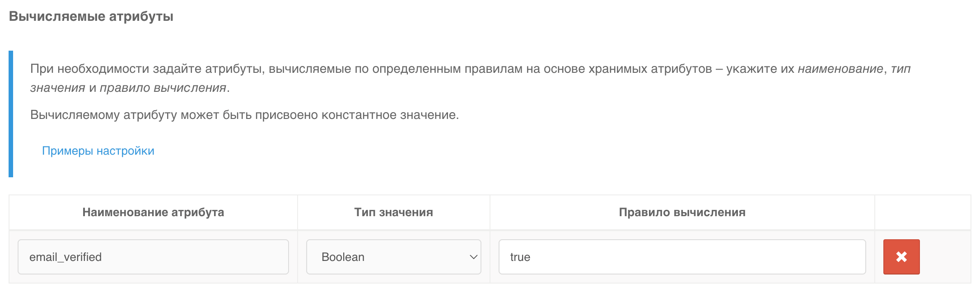
Task: Click the Наименование атрибута column header
Action: (x=153, y=212)
